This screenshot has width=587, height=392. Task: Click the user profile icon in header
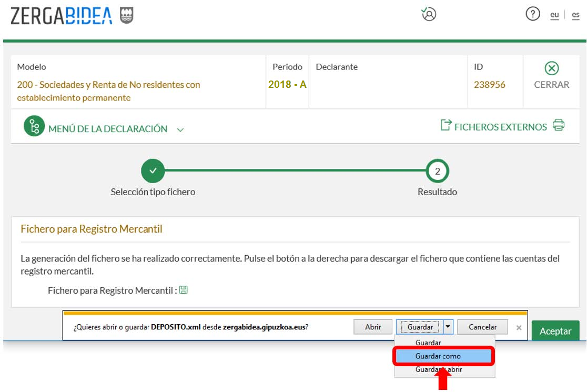coord(429,15)
